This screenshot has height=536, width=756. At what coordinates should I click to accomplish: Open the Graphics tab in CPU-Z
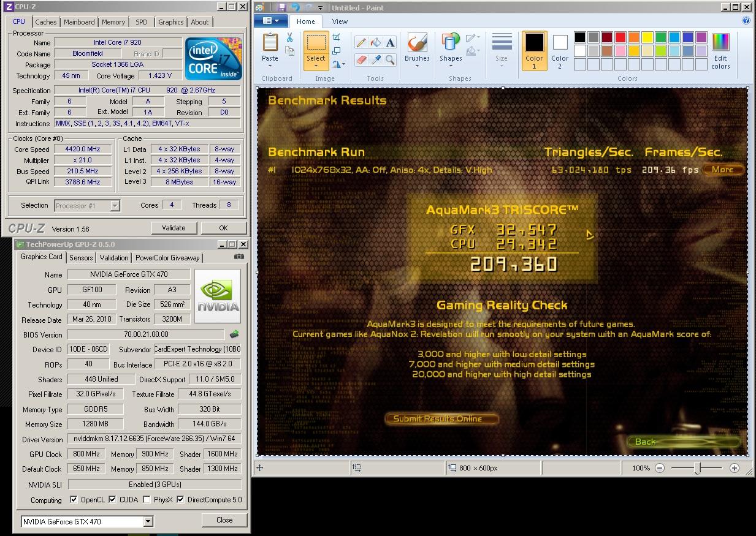[170, 22]
